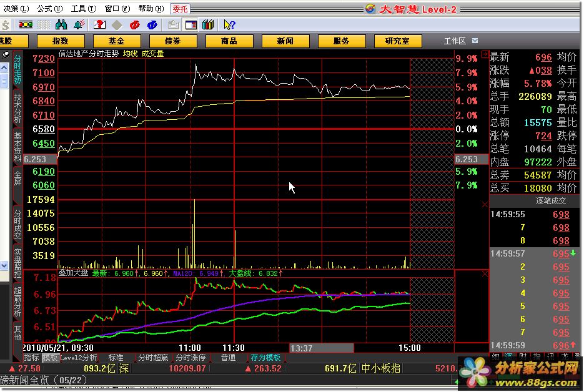584x392 pixels.
Task: Click the 13:37 time marker on timeline
Action: point(302,348)
